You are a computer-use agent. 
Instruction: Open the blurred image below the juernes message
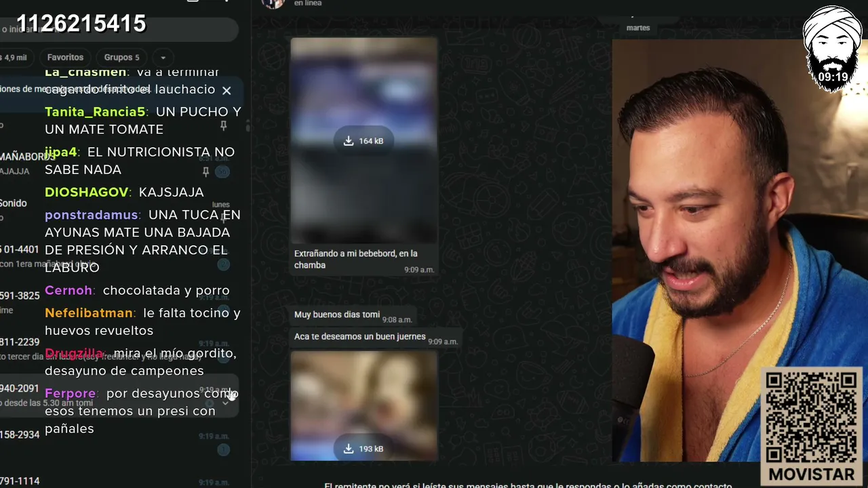pyautogui.click(x=364, y=406)
